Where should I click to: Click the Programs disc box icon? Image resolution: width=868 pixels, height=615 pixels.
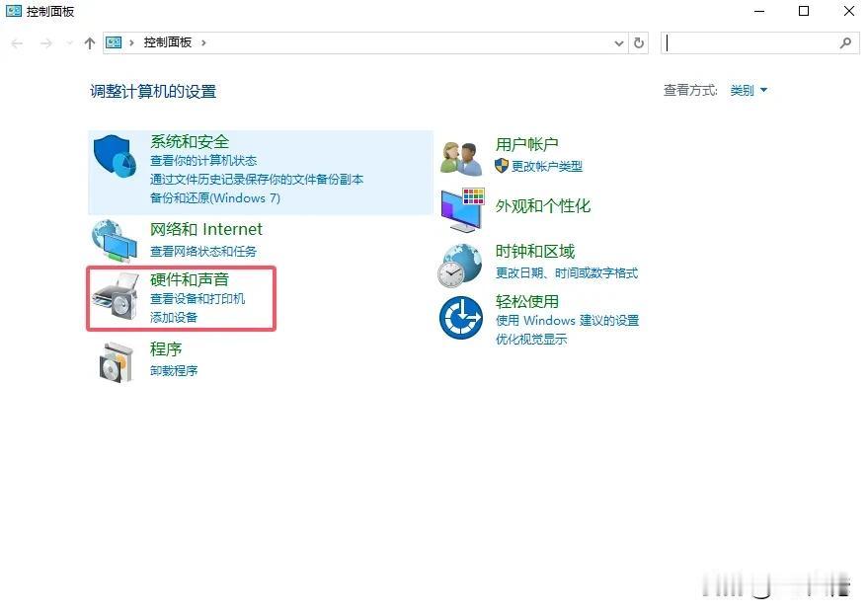click(x=117, y=362)
